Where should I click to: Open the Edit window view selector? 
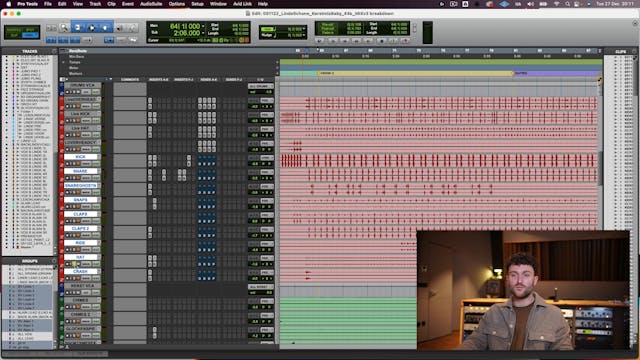(x=63, y=80)
